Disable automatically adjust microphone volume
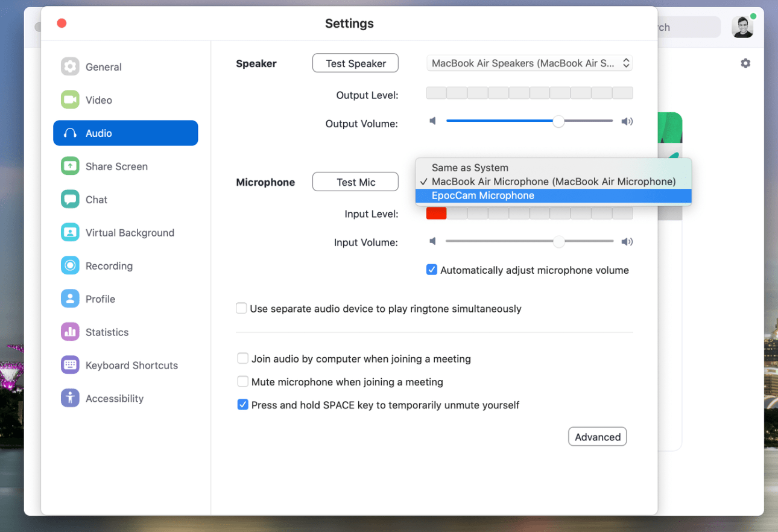This screenshot has width=778, height=532. coord(432,270)
